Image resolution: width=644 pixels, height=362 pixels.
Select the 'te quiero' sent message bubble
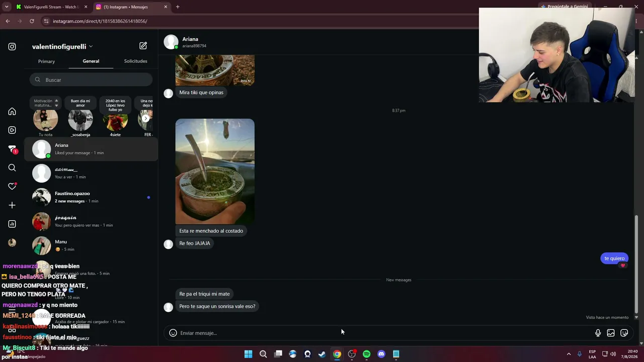[x=614, y=258]
